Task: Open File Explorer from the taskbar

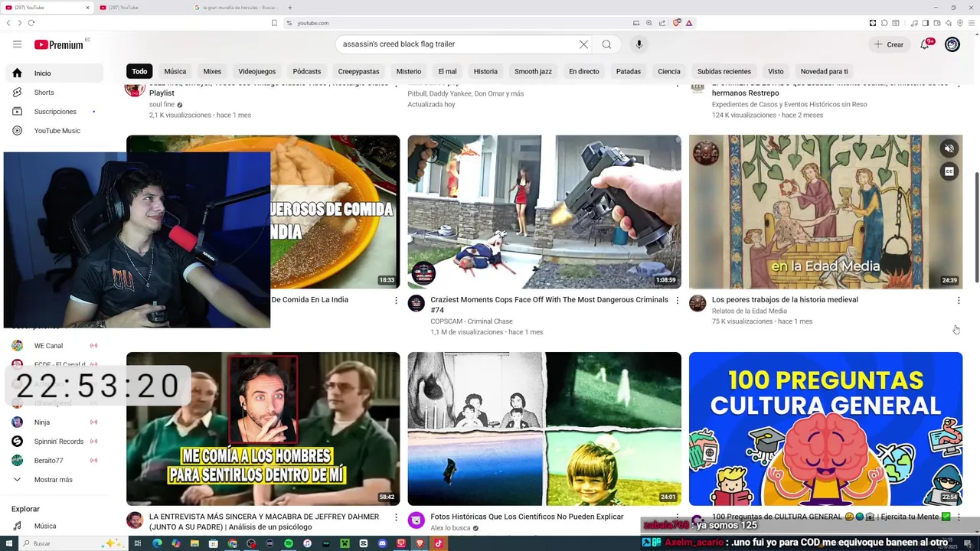Action: coord(194,543)
